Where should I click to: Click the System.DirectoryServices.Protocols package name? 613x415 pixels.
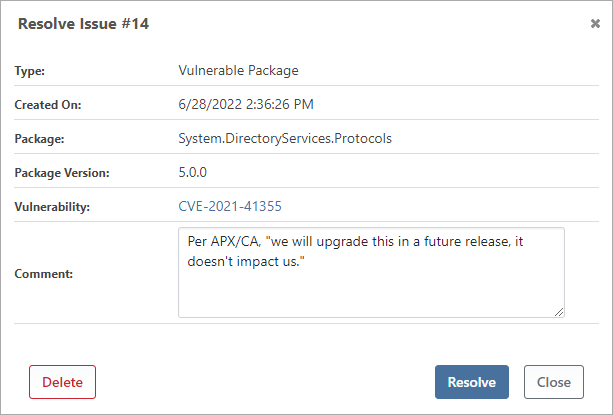click(285, 138)
